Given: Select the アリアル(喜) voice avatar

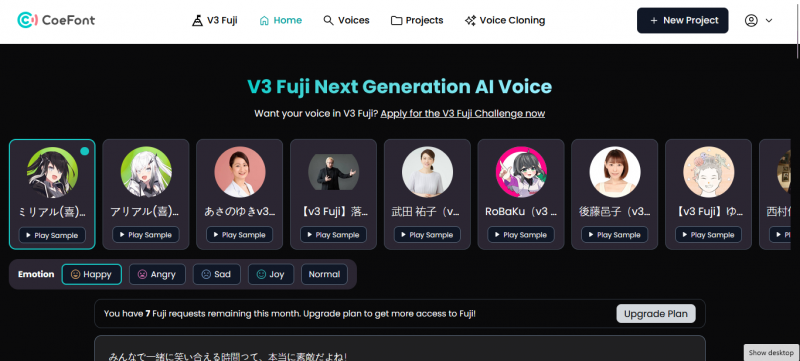Looking at the screenshot, I should (146, 172).
